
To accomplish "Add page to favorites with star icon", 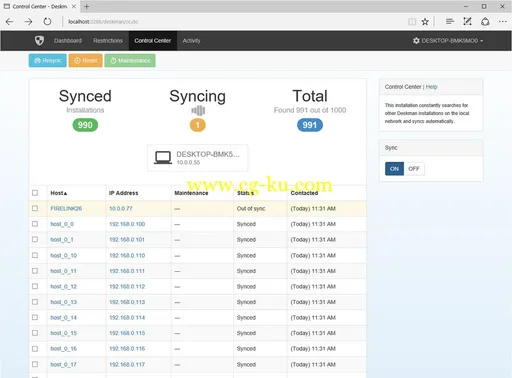I will tap(425, 22).
